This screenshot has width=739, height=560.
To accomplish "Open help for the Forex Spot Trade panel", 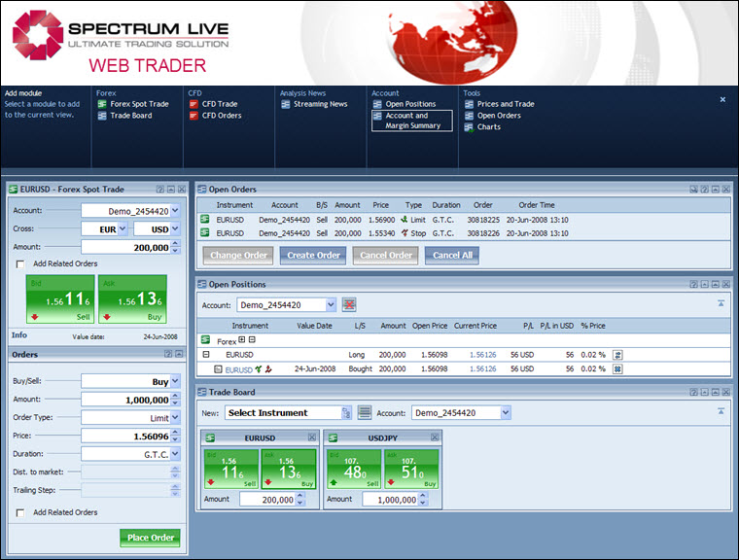I will coord(160,190).
